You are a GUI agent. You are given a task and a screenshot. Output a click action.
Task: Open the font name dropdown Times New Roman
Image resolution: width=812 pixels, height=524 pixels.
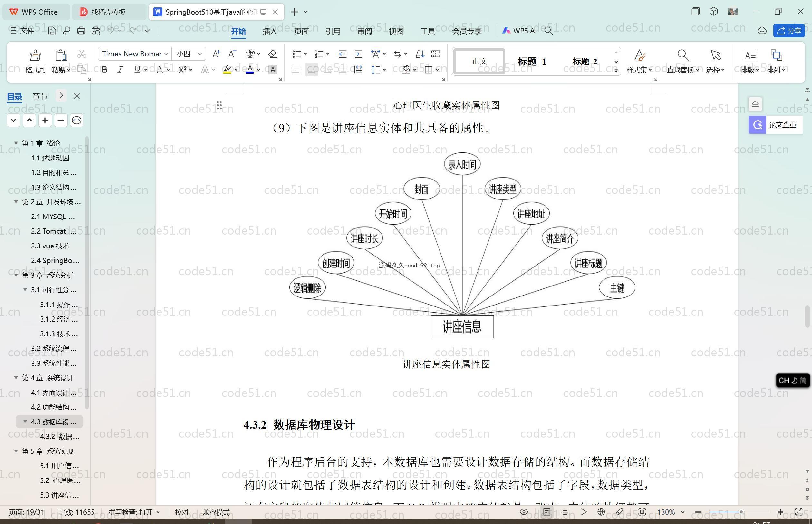(x=166, y=54)
